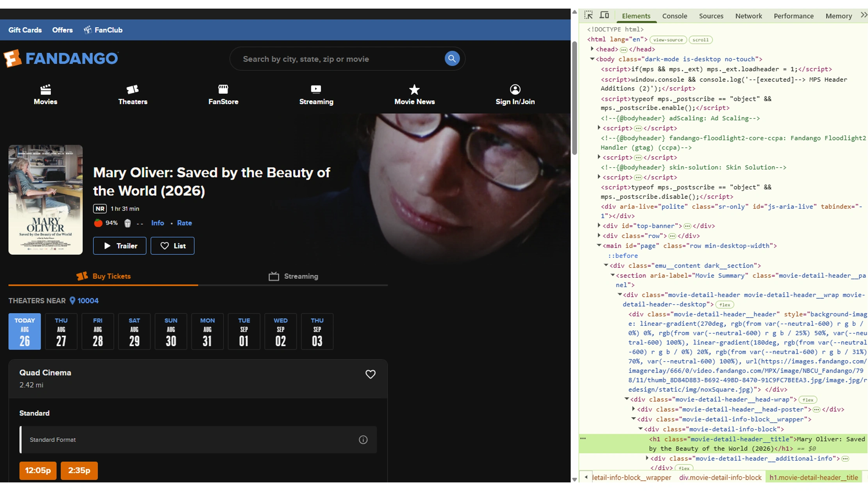Choose the 2:35p showtime

[79, 470]
